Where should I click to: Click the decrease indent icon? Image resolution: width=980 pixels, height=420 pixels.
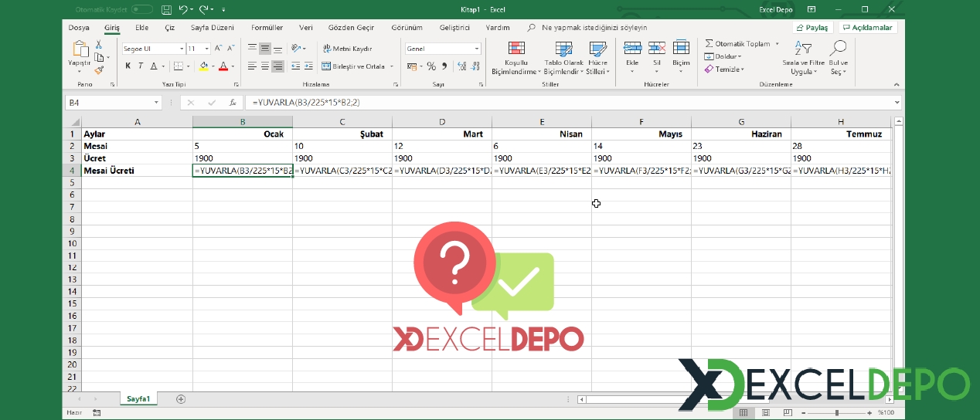coord(296,66)
